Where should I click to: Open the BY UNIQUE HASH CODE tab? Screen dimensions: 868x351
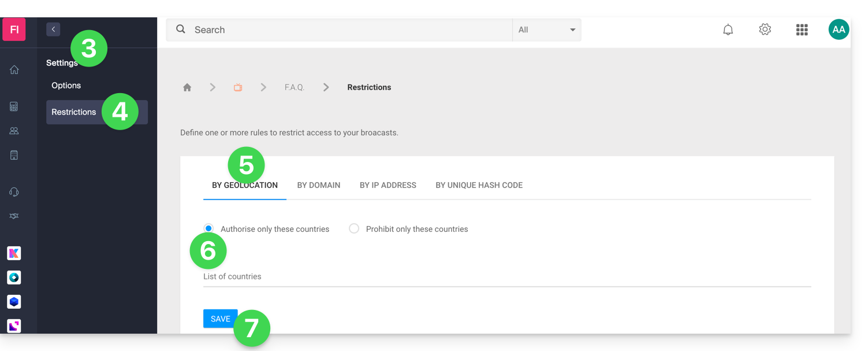479,185
